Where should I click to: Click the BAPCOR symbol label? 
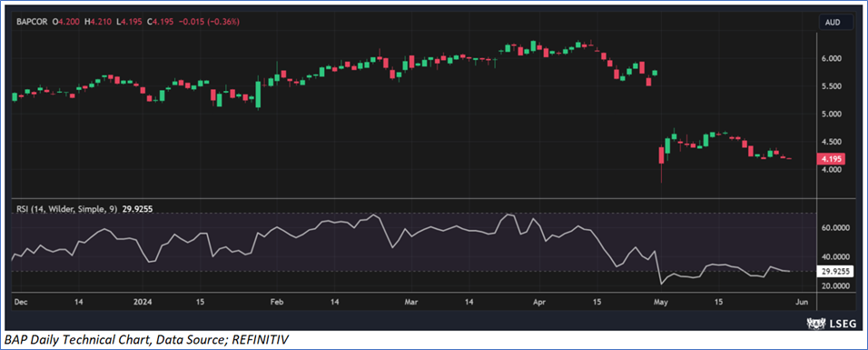click(31, 22)
